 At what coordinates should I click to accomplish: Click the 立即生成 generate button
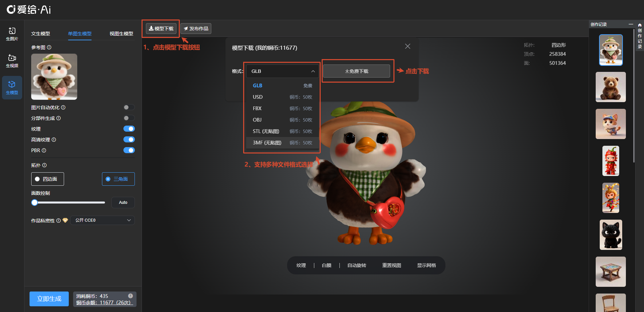point(49,299)
